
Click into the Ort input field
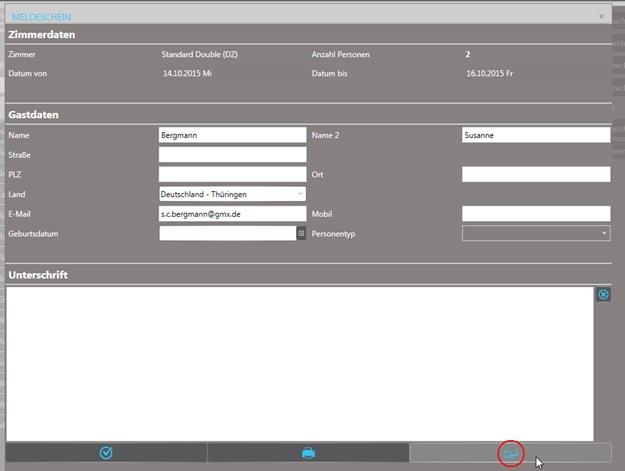535,174
